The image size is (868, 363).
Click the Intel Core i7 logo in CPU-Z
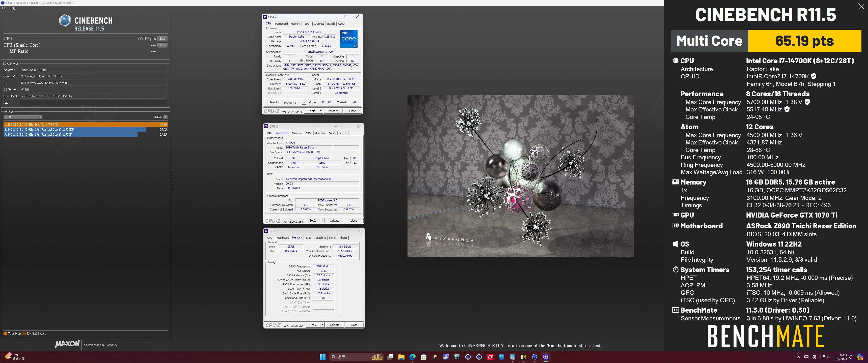tap(348, 39)
